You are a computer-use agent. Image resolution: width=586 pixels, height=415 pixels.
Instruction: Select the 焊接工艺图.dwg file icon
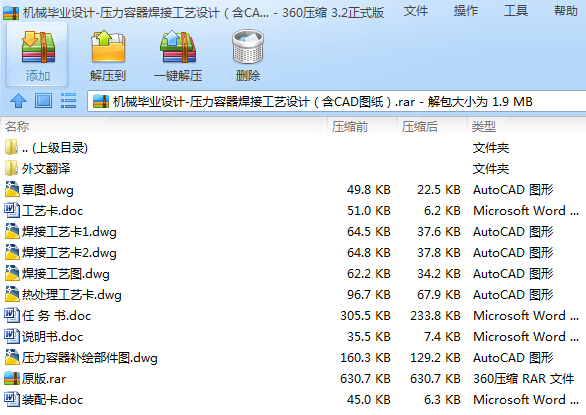[12, 273]
